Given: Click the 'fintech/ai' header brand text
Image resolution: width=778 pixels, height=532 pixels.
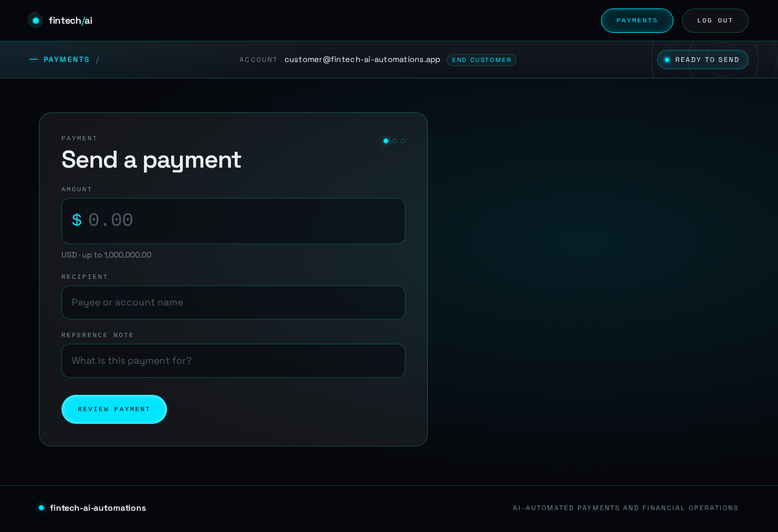Looking at the screenshot, I should [71, 21].
